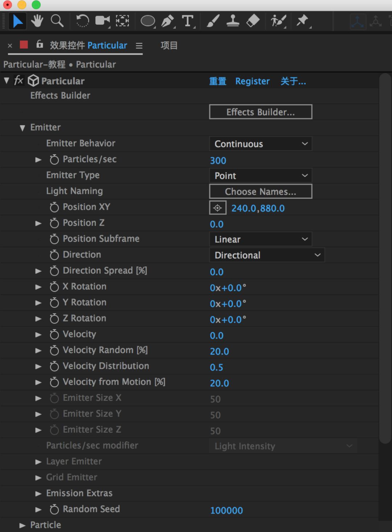
Task: Click the Position XY value 240.0,880.0
Action: pos(258,208)
